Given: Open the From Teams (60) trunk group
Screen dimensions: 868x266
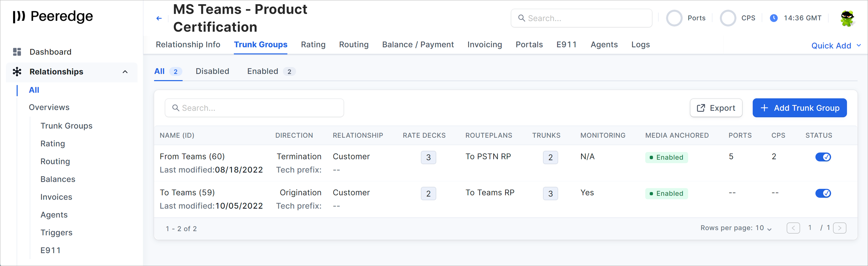Looking at the screenshot, I should [x=192, y=157].
